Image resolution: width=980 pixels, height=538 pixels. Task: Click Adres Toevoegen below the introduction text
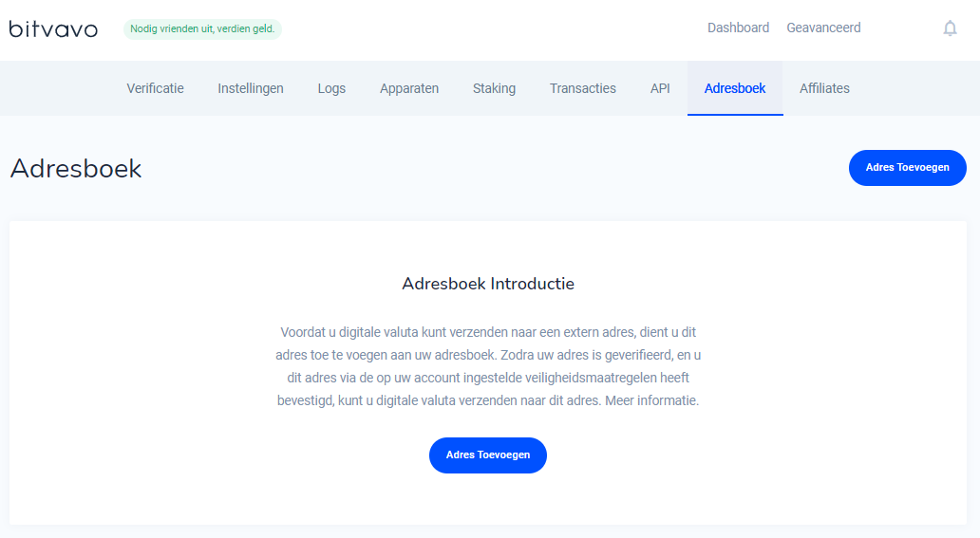[x=487, y=455]
